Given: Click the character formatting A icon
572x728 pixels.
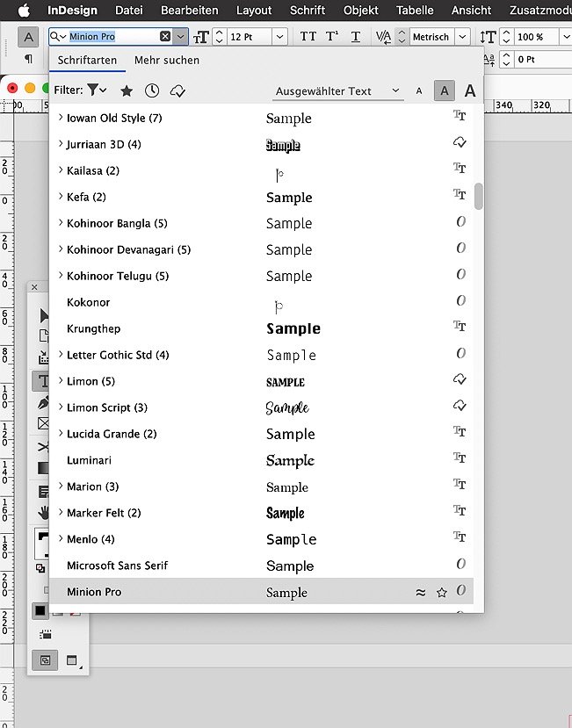Looking at the screenshot, I should [28, 37].
